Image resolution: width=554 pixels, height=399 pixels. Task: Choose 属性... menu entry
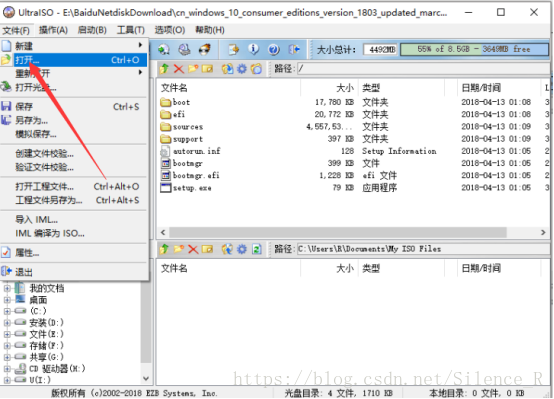74,253
